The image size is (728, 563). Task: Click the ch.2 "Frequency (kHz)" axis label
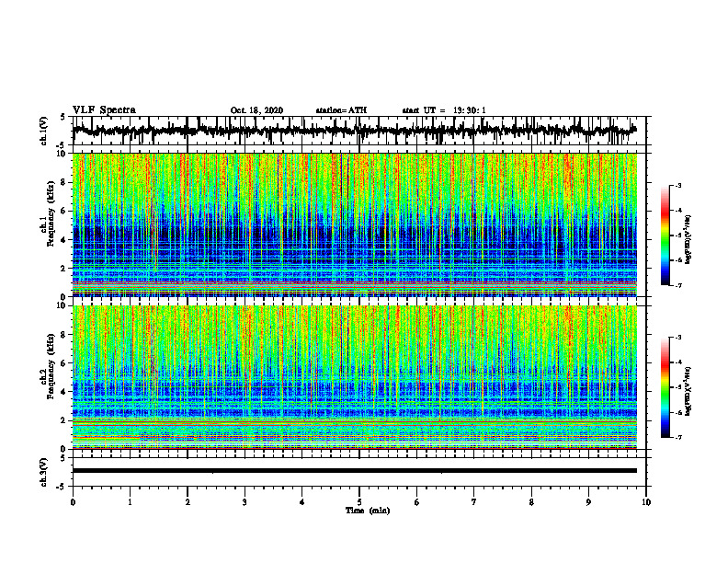[x=51, y=366]
